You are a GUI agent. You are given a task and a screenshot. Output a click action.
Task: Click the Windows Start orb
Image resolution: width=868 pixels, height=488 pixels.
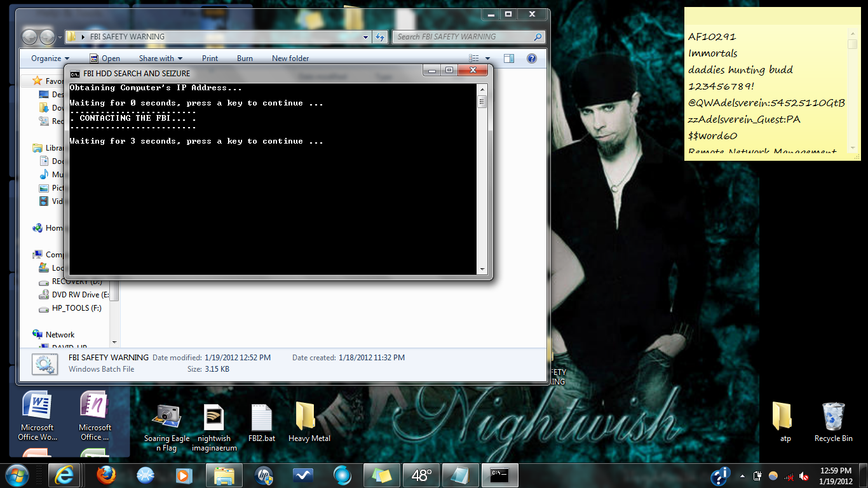pos(17,475)
